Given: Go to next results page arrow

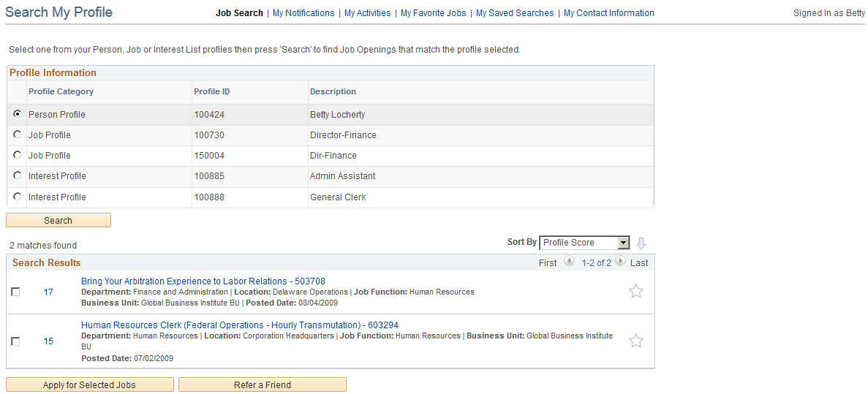Looking at the screenshot, I should click(x=620, y=261).
